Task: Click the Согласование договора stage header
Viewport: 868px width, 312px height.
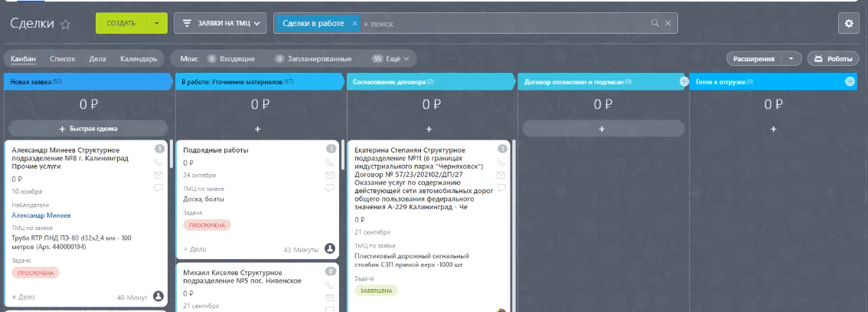Action: 431,81
